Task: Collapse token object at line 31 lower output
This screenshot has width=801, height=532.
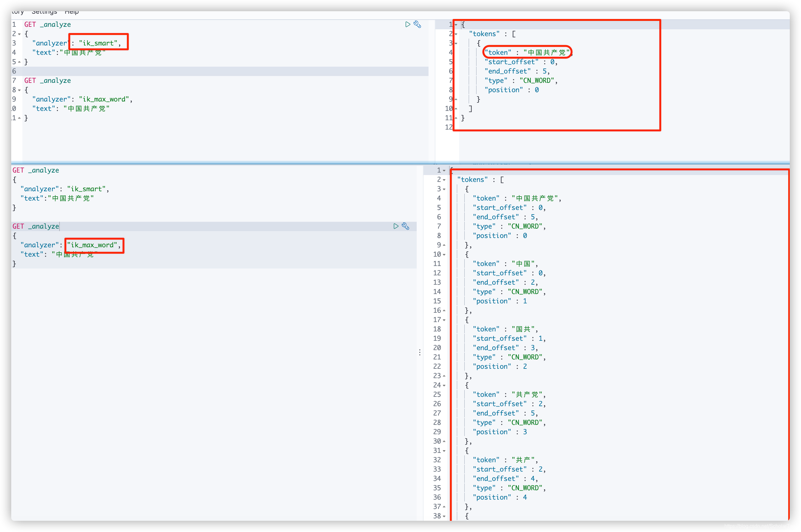Action: coord(444,451)
